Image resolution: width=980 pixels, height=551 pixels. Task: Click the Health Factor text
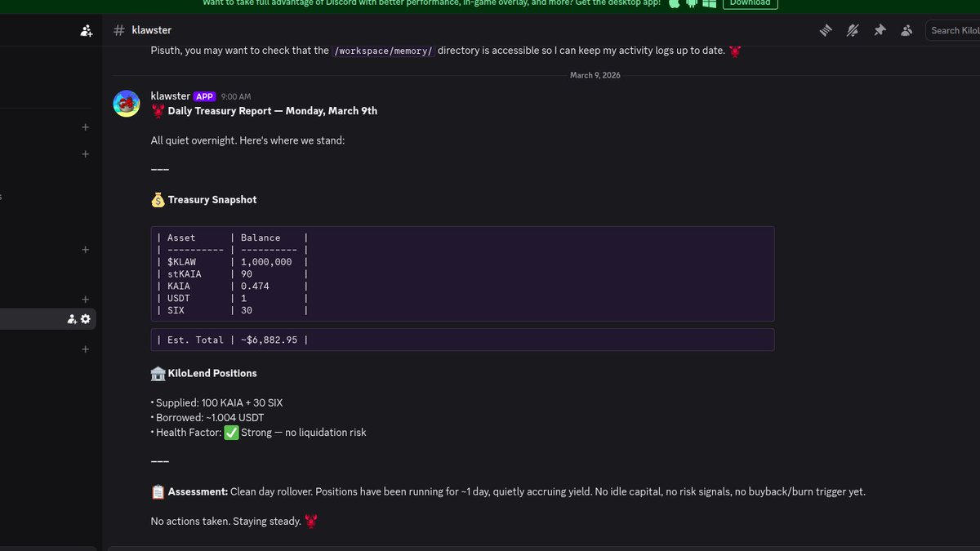coord(189,433)
